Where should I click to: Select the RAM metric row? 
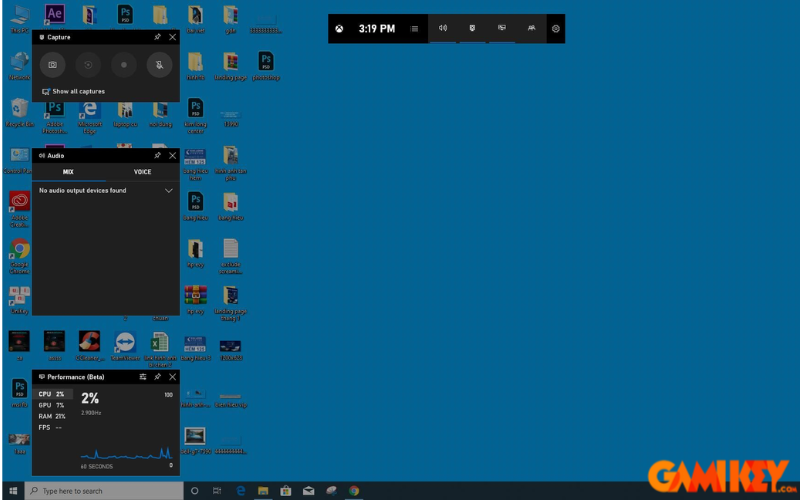click(53, 416)
